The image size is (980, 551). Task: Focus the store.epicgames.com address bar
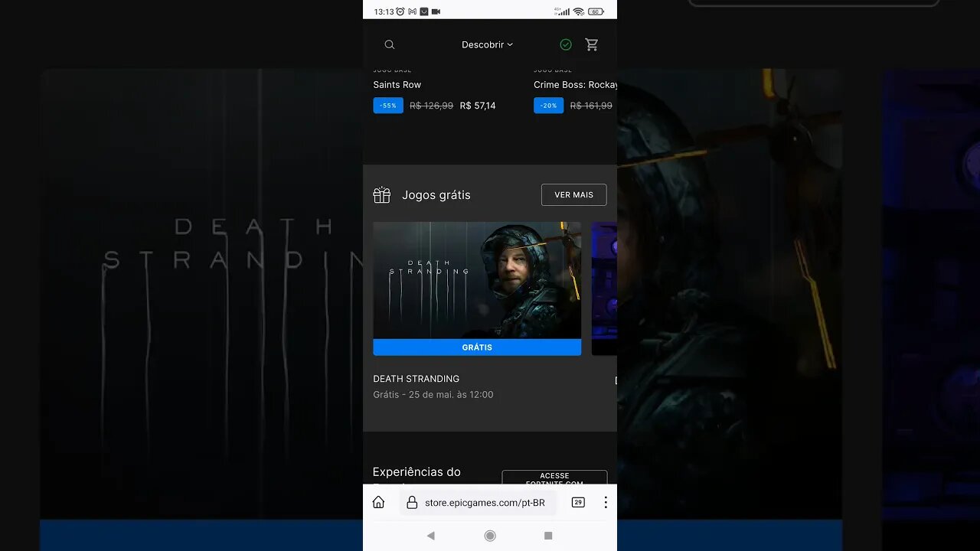click(x=478, y=503)
